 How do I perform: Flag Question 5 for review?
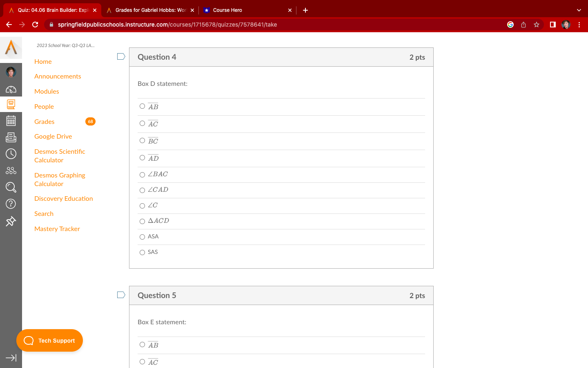121,295
